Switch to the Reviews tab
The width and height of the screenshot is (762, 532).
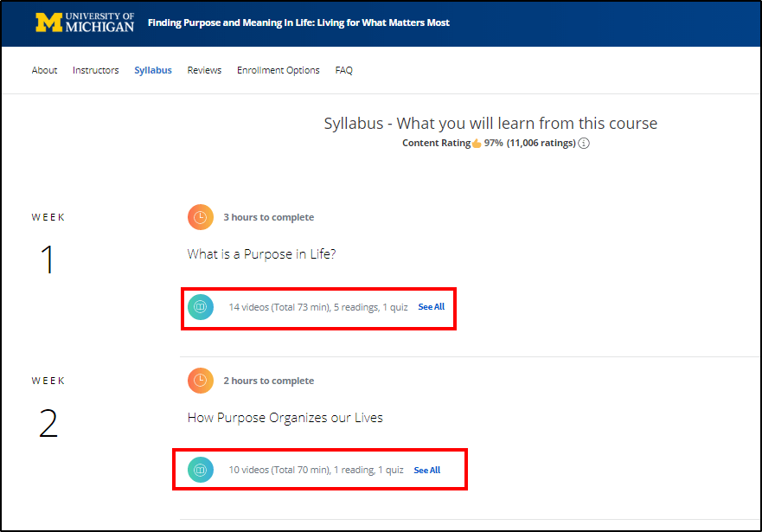204,70
